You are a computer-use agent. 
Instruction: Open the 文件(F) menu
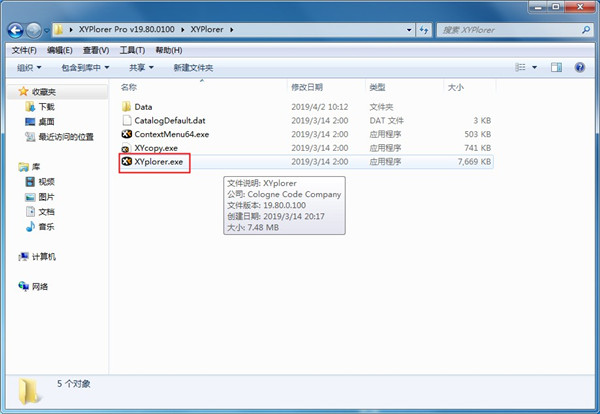24,51
